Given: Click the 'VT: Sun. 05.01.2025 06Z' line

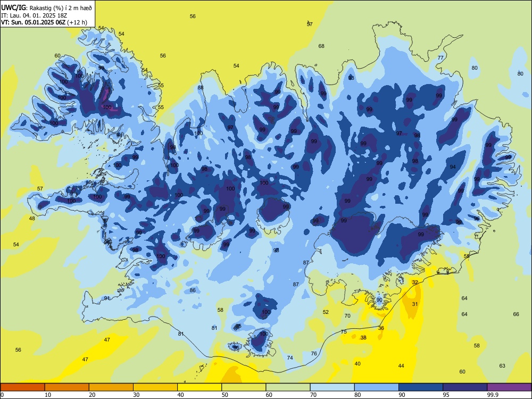Looking at the screenshot, I should [x=33, y=22].
